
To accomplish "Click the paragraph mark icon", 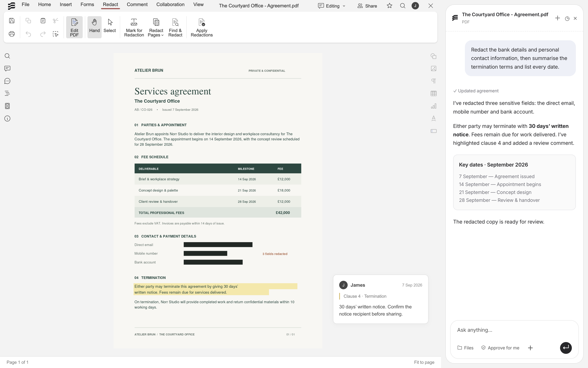I will click(433, 81).
